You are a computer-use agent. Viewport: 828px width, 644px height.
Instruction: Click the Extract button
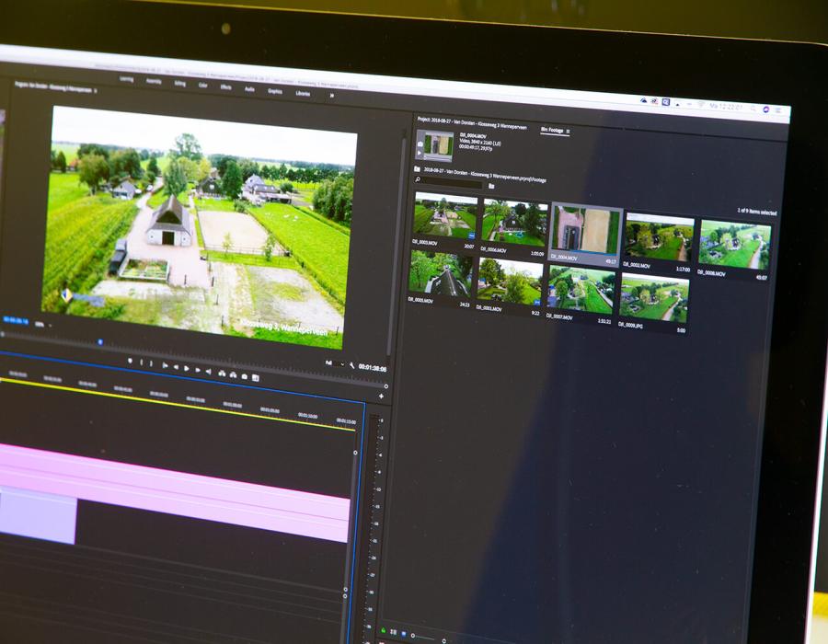[233, 374]
